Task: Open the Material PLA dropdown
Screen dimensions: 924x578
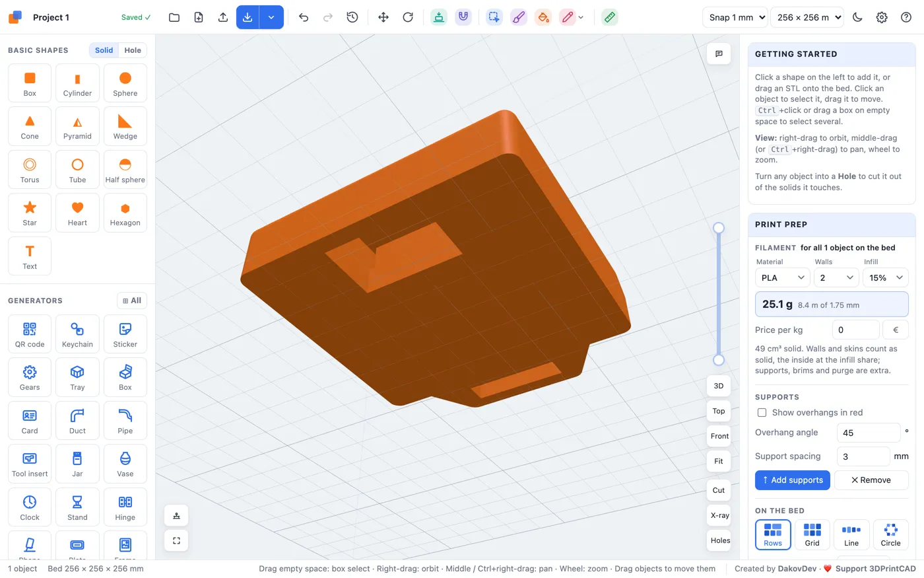Action: point(782,277)
